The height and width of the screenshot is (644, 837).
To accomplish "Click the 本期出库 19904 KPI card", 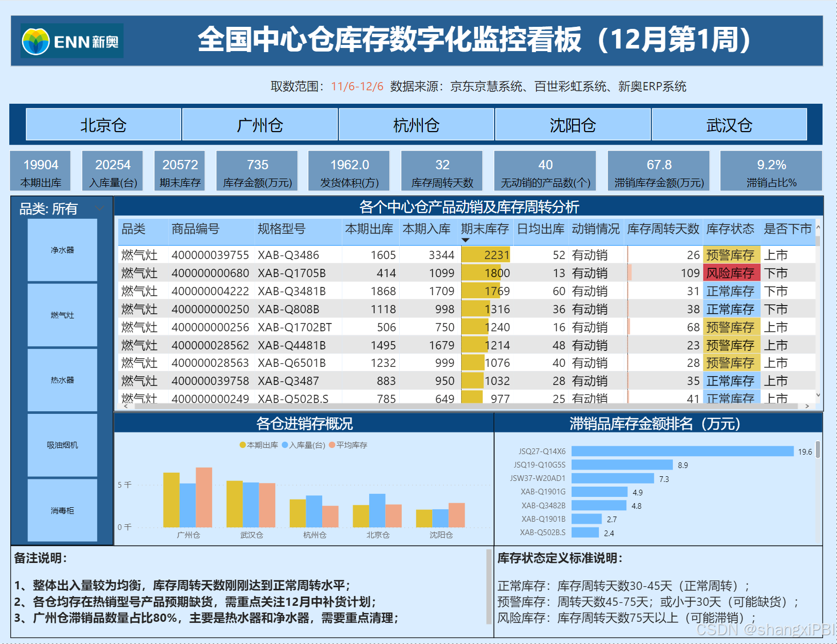I will 41,171.
